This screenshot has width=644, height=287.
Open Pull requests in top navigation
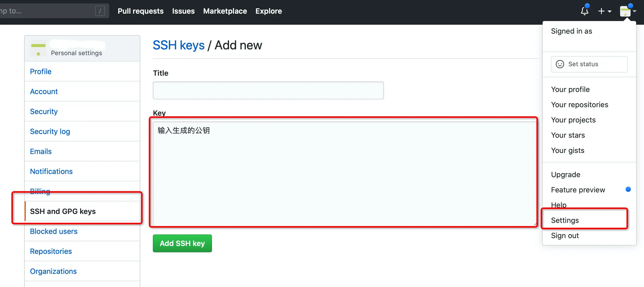[x=141, y=11]
